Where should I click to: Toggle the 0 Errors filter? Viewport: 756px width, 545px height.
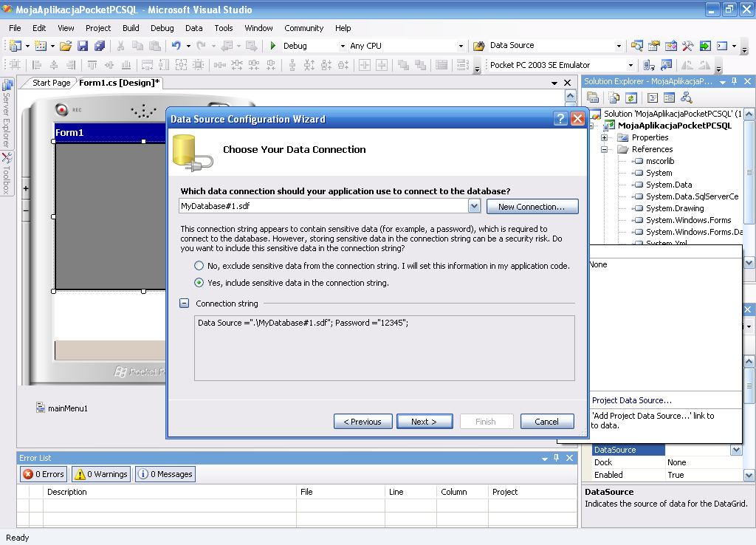44,474
